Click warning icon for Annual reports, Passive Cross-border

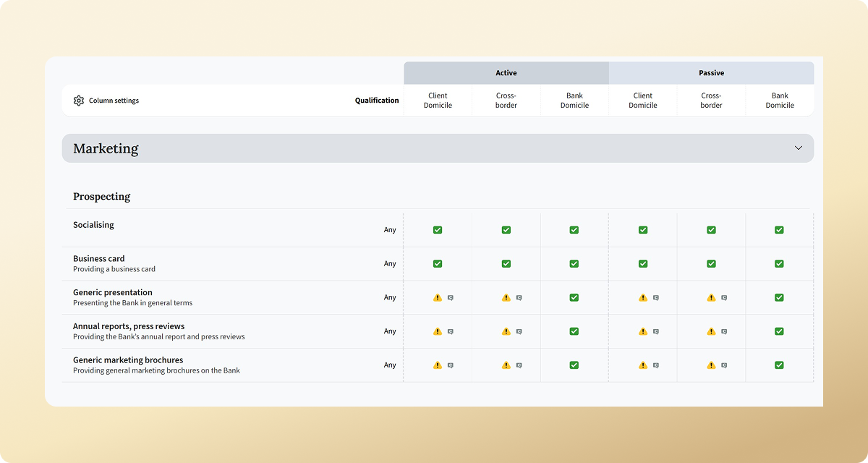click(x=711, y=331)
